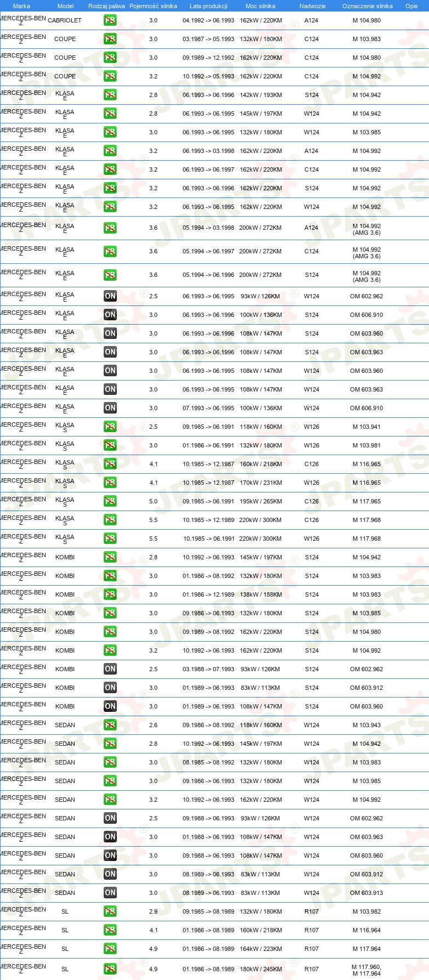Click the 170kW / 231KM power cell
This screenshot has width=429, height=980.
(261, 483)
